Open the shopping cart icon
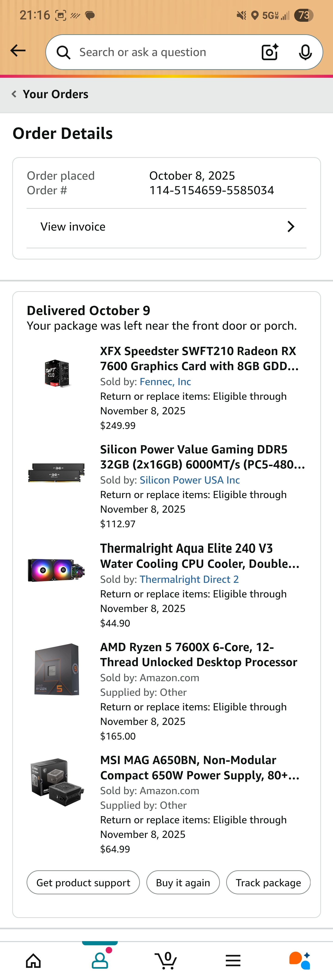This screenshot has height=980, width=333. tap(166, 960)
